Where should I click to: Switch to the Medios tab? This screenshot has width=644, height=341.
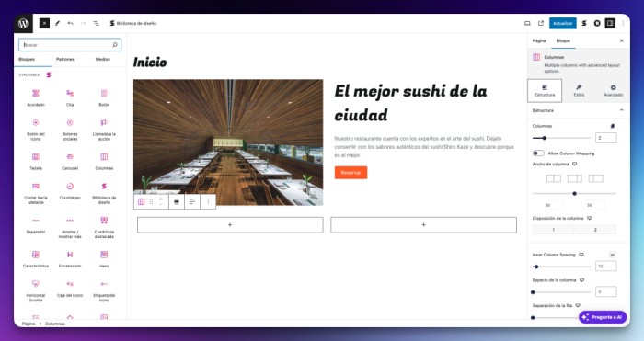103,60
